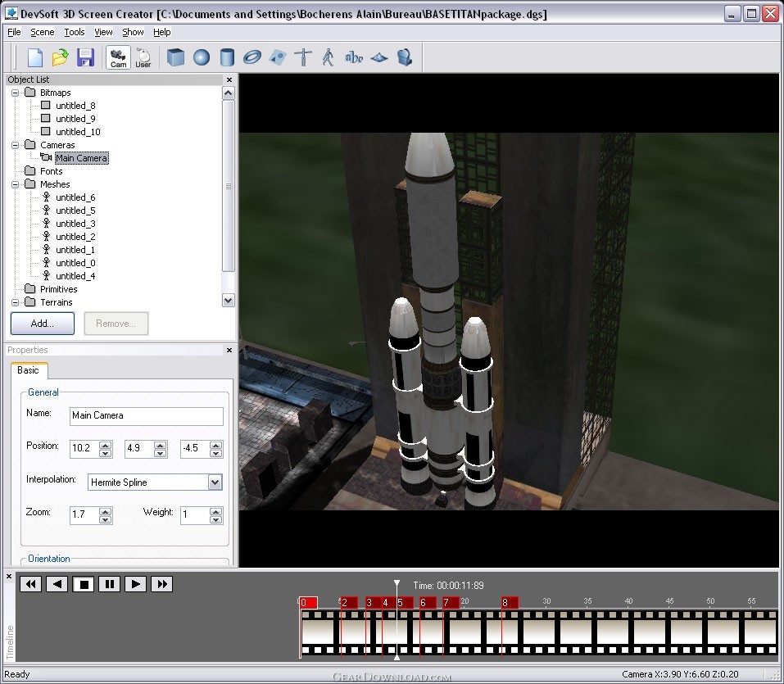The image size is (784, 684).
Task: Stop timeline playback
Action: pos(84,584)
